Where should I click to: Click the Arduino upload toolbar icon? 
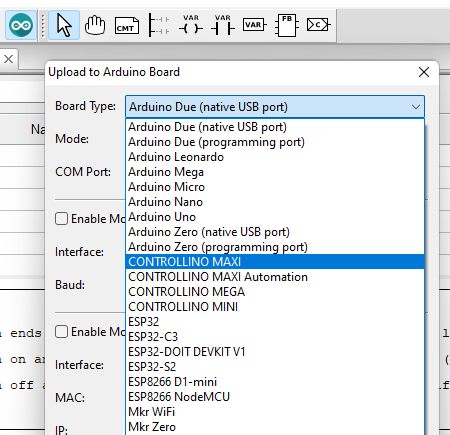pos(21,25)
